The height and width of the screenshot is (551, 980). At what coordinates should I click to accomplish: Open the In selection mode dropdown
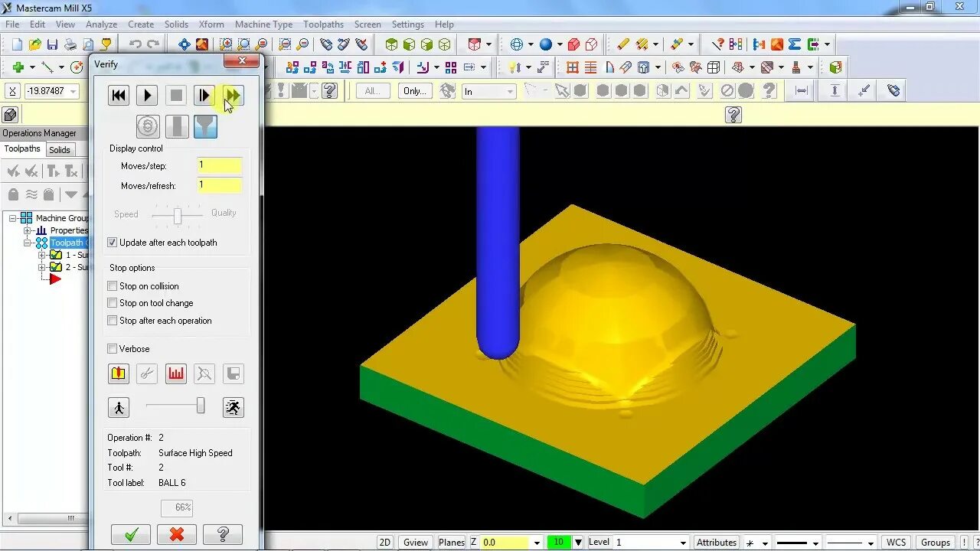click(x=510, y=92)
